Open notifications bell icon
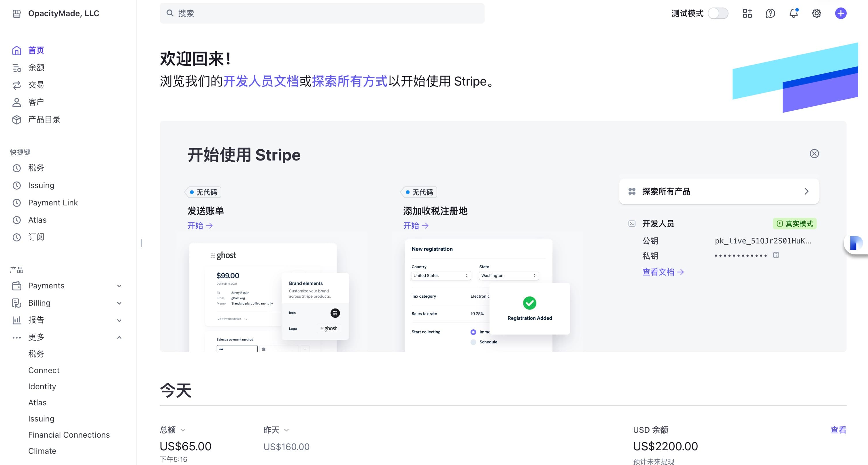The width and height of the screenshot is (868, 465). click(x=794, y=14)
